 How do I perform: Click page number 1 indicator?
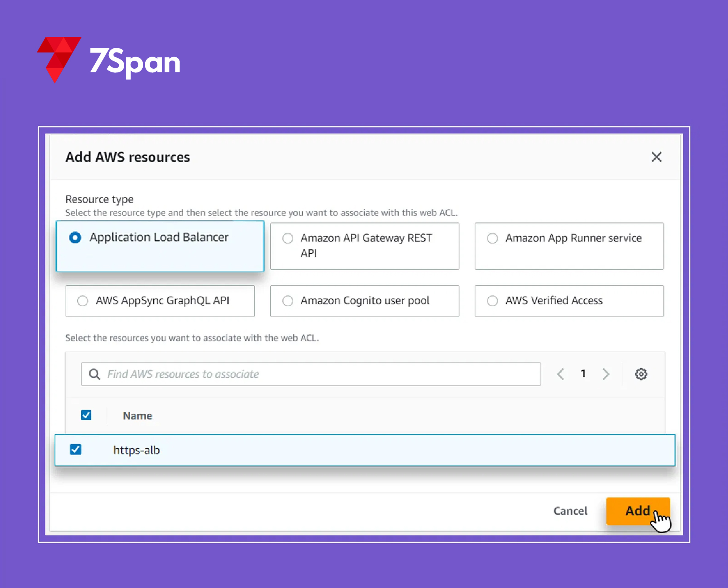(583, 374)
